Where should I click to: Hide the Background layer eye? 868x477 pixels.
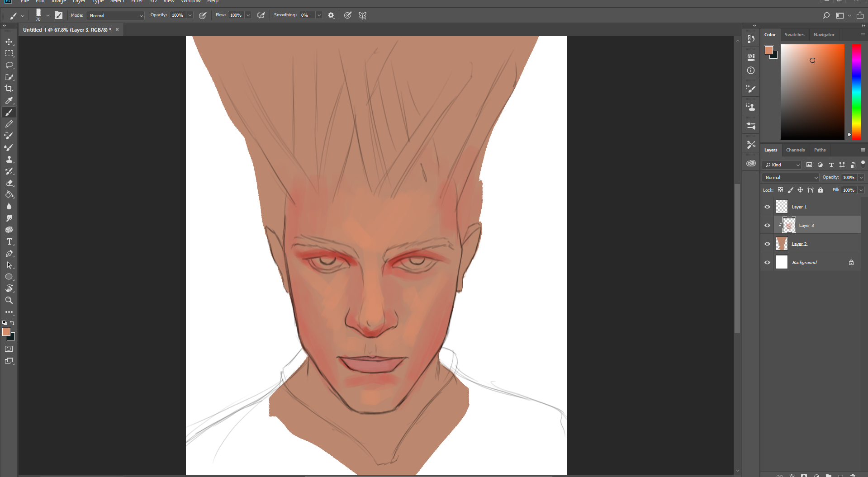tap(767, 263)
